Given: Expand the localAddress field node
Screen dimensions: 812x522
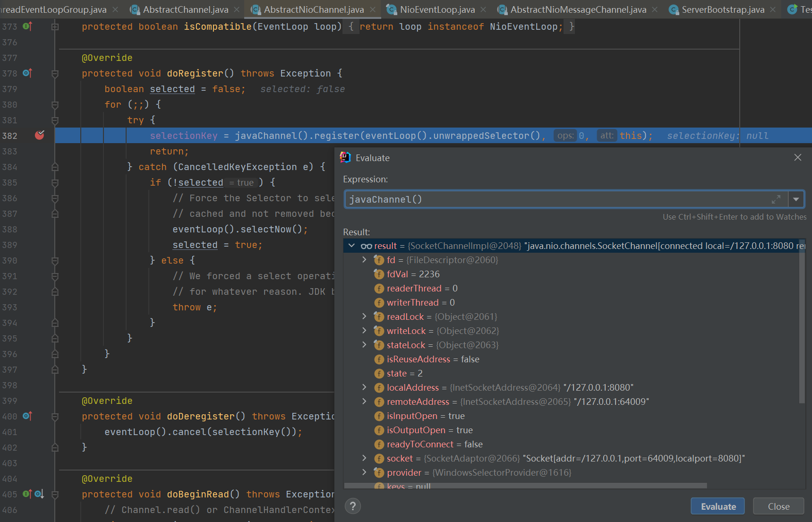Looking at the screenshot, I should [364, 387].
